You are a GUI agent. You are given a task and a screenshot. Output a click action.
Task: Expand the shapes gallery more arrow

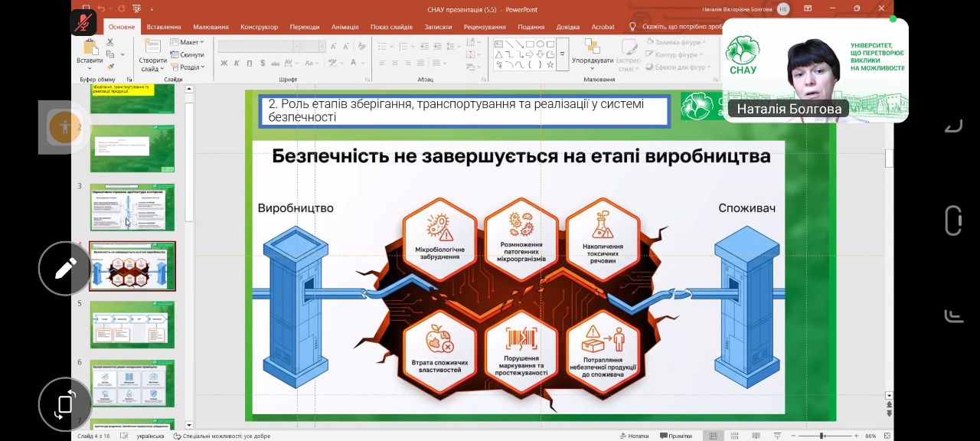tap(562, 54)
